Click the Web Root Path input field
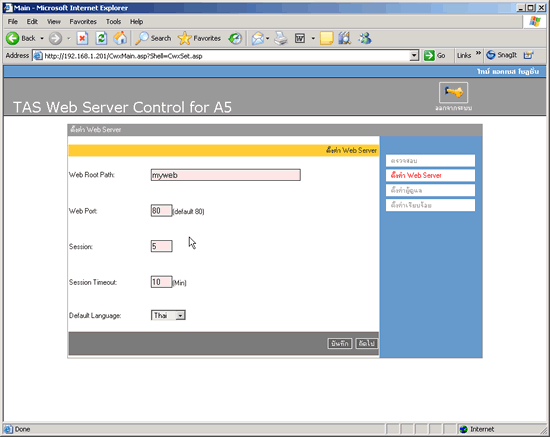The width and height of the screenshot is (550, 437). (x=226, y=175)
